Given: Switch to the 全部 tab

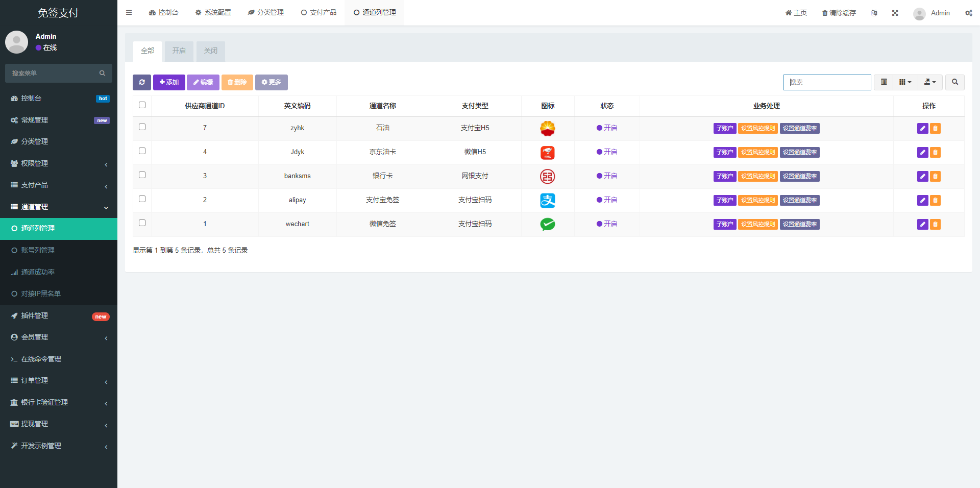Looking at the screenshot, I should (148, 51).
